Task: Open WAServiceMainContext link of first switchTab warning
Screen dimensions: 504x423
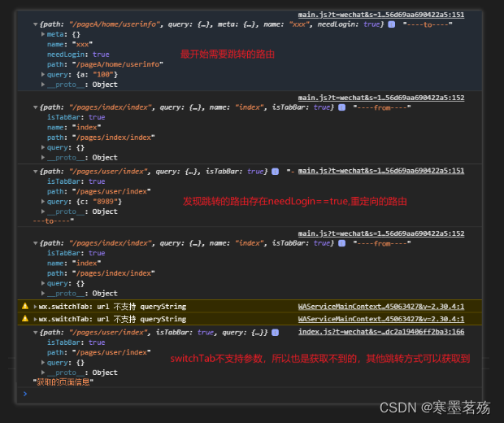Action: pos(381,307)
